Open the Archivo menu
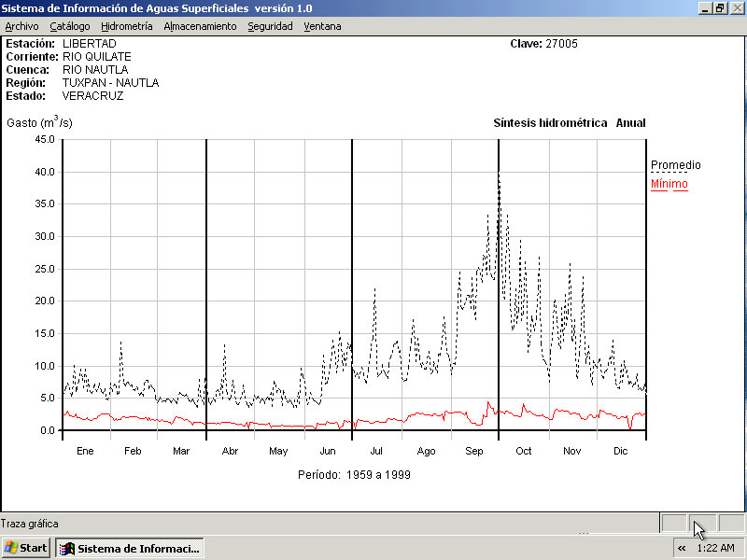 (x=22, y=26)
